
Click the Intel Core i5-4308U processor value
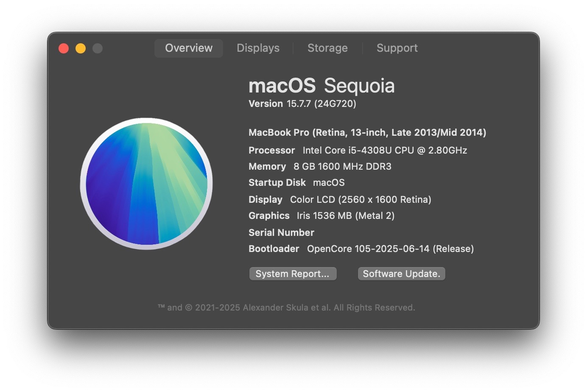pyautogui.click(x=385, y=151)
